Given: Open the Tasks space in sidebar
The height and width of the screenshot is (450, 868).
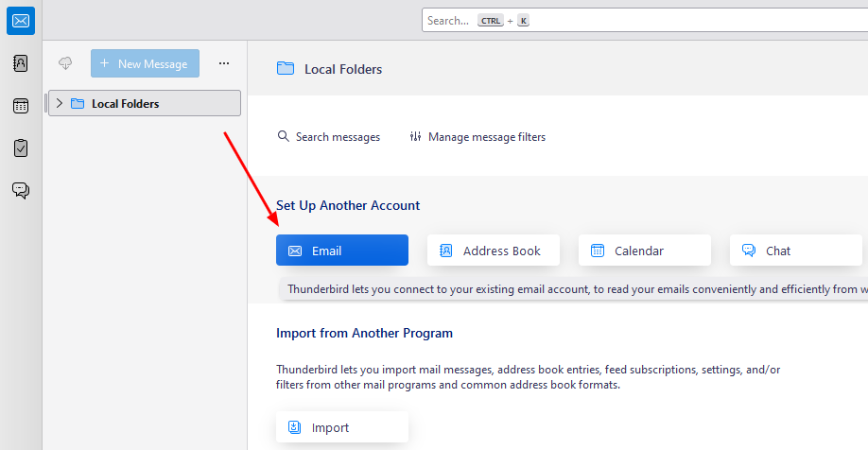Looking at the screenshot, I should point(21,147).
